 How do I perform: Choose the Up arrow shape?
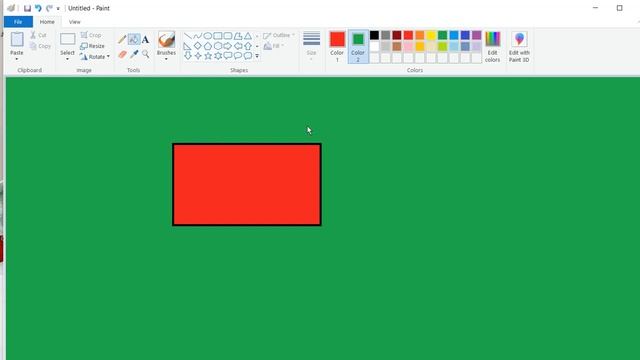pyautogui.click(x=248, y=46)
